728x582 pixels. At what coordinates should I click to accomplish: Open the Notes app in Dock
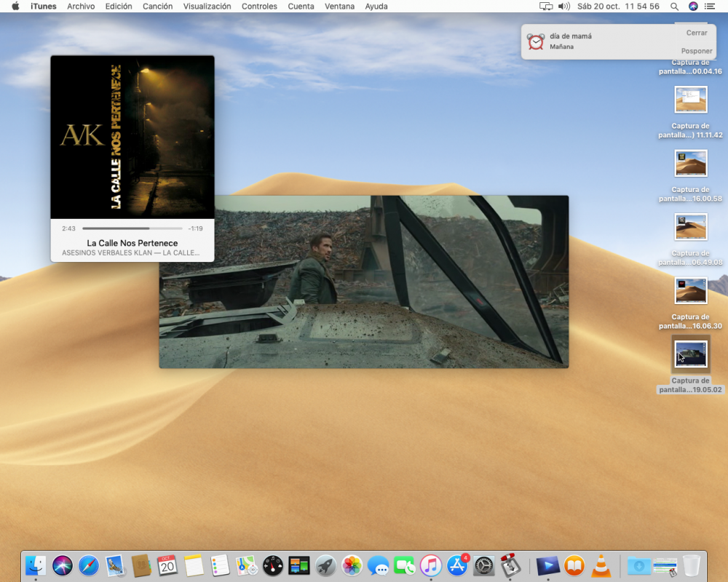(194, 566)
